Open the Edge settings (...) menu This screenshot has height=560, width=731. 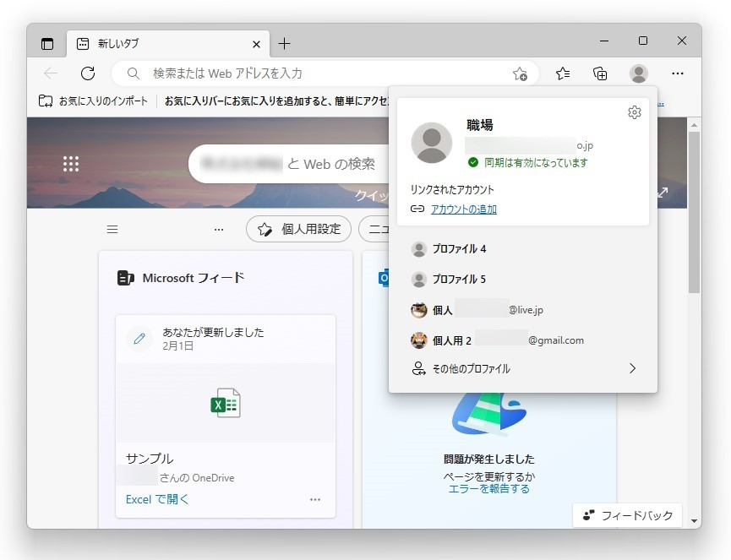(677, 73)
